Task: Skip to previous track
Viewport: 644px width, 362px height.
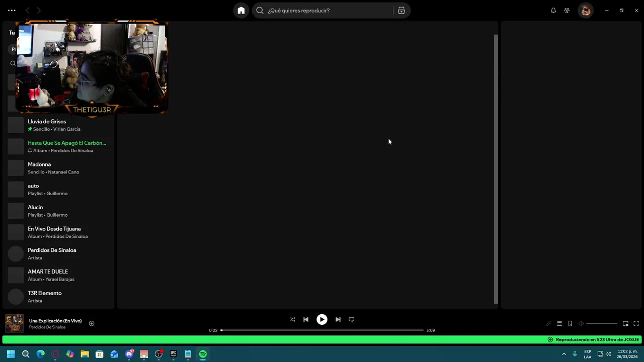Action: 306,319
